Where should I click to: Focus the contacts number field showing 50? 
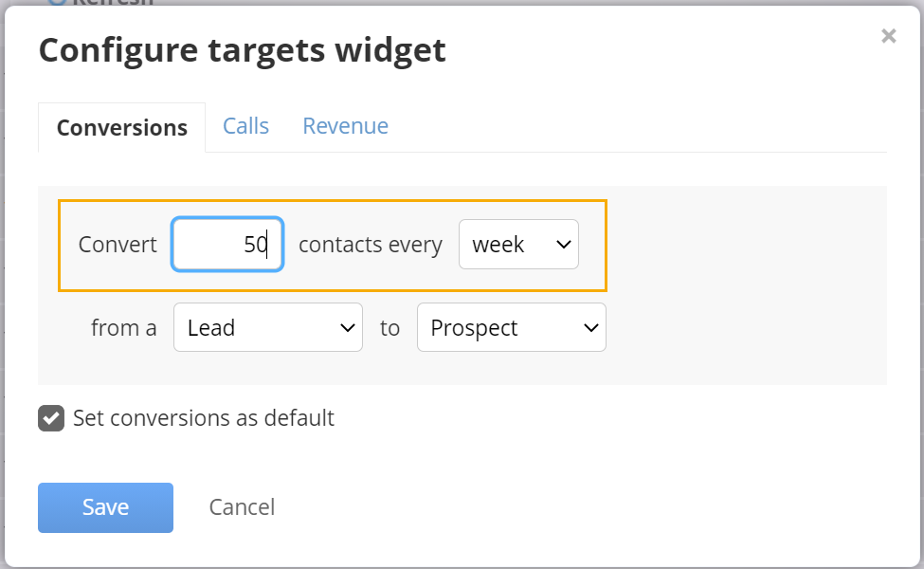[x=227, y=244]
